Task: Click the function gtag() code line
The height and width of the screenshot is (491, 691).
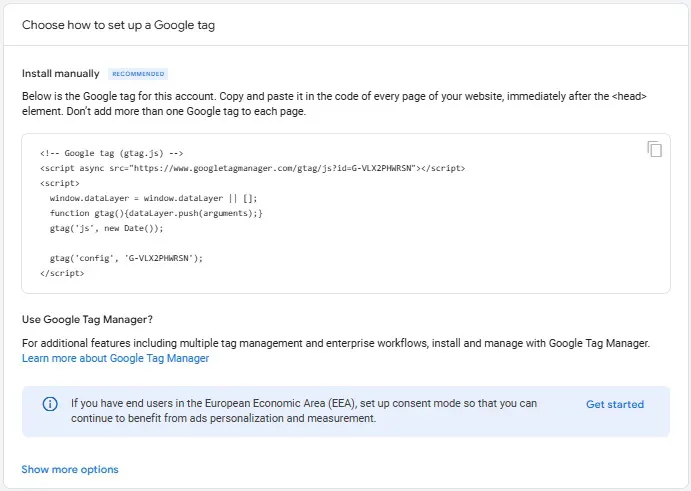Action: click(x=156, y=213)
